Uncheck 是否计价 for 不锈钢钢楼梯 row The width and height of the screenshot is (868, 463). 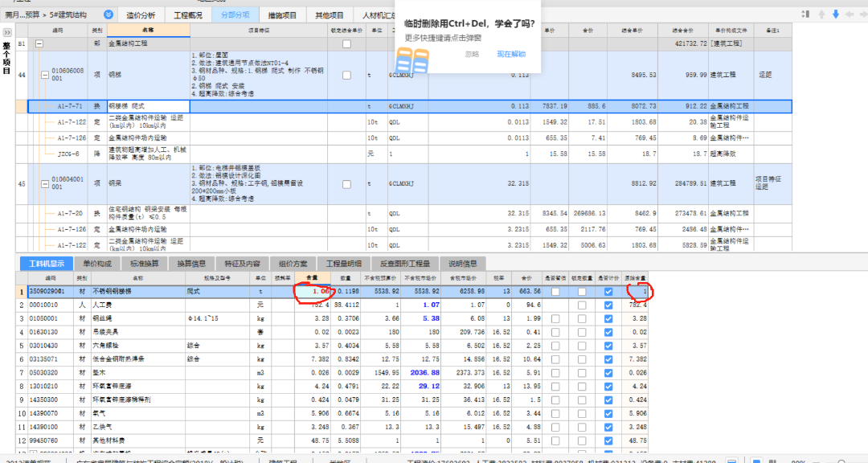(608, 291)
